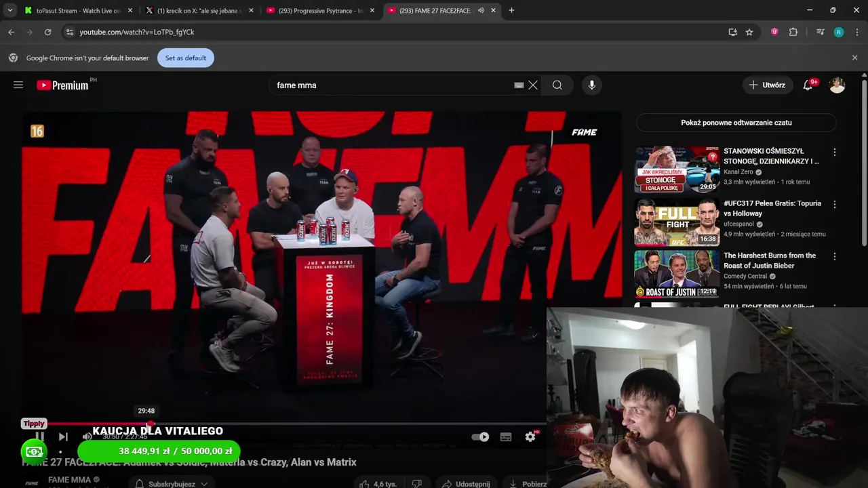Go back with browser back arrow
Image resolution: width=868 pixels, height=488 pixels.
(11, 32)
